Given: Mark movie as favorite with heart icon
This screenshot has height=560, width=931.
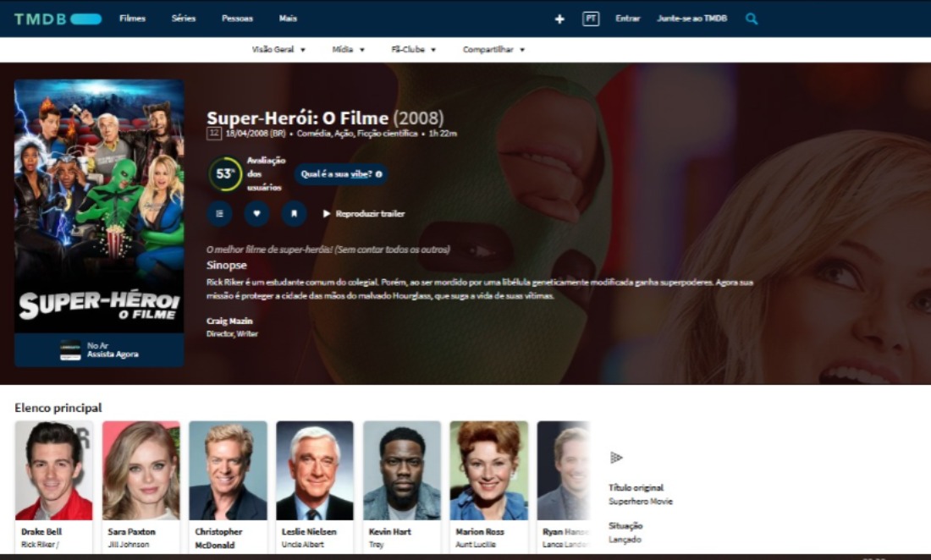Looking at the screenshot, I should (257, 214).
